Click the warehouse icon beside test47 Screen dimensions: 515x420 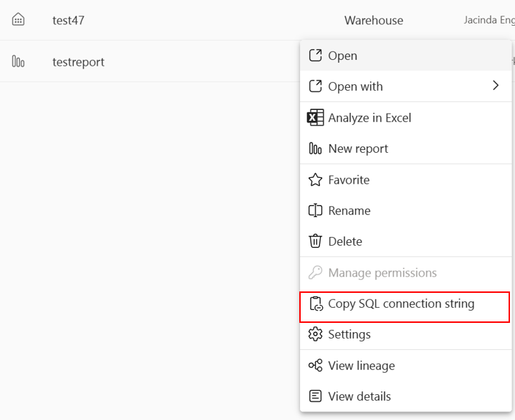click(19, 20)
